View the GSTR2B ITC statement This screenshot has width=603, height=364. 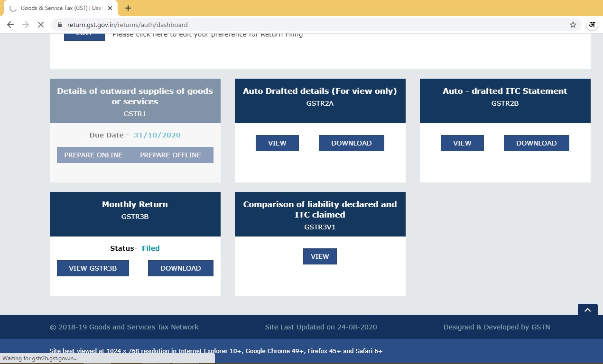pyautogui.click(x=462, y=143)
